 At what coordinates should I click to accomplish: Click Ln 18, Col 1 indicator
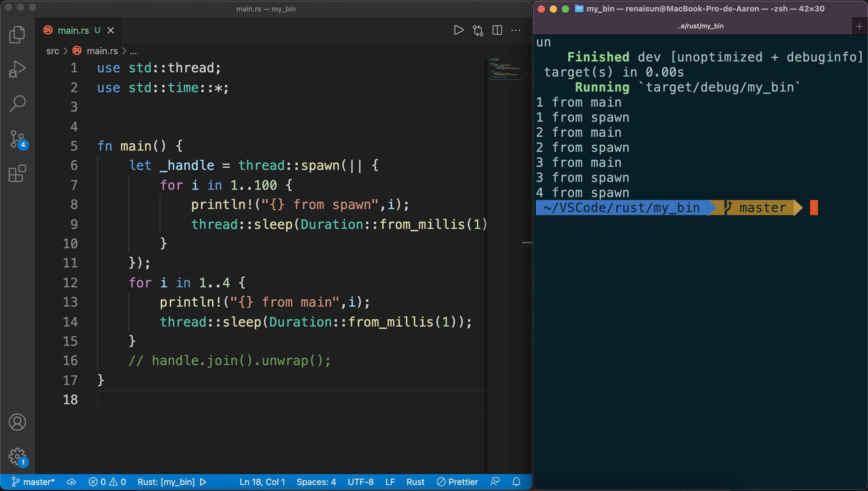pos(262,482)
